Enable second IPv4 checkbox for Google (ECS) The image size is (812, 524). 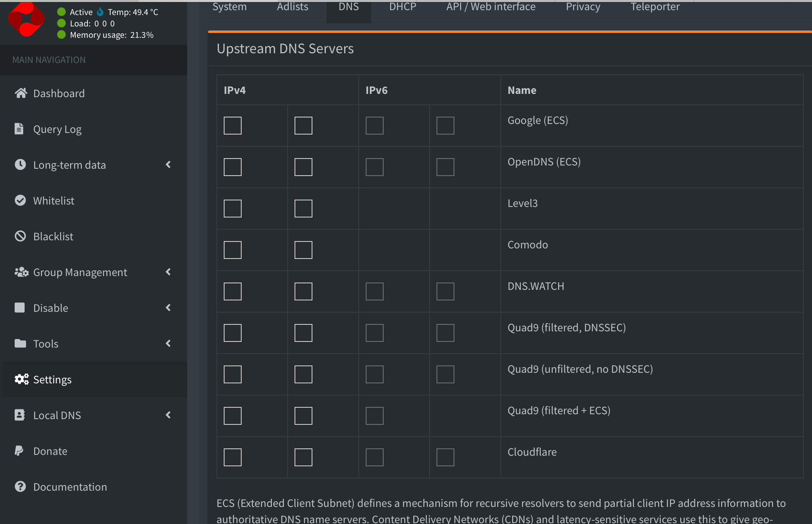click(303, 126)
